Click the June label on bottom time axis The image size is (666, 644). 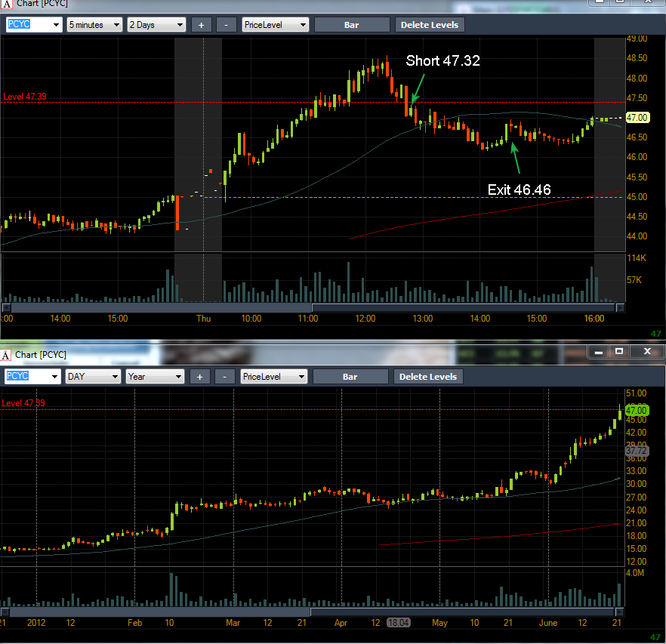pyautogui.click(x=548, y=623)
